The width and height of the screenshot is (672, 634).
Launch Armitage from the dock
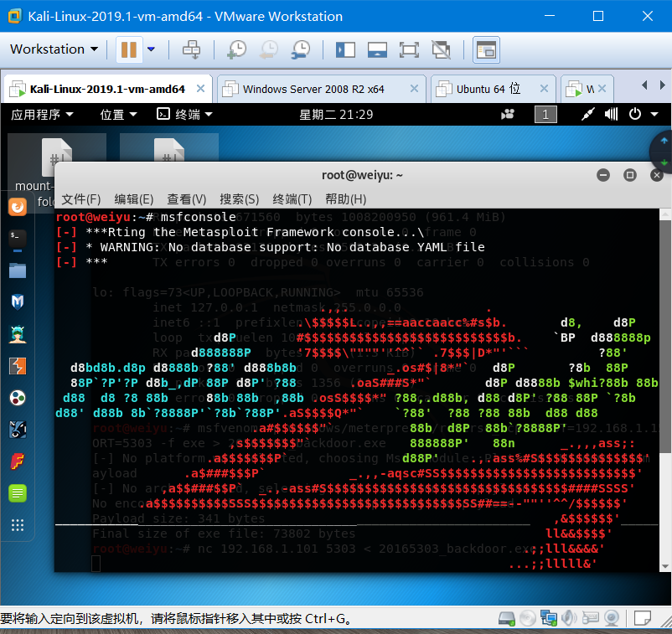(x=18, y=334)
